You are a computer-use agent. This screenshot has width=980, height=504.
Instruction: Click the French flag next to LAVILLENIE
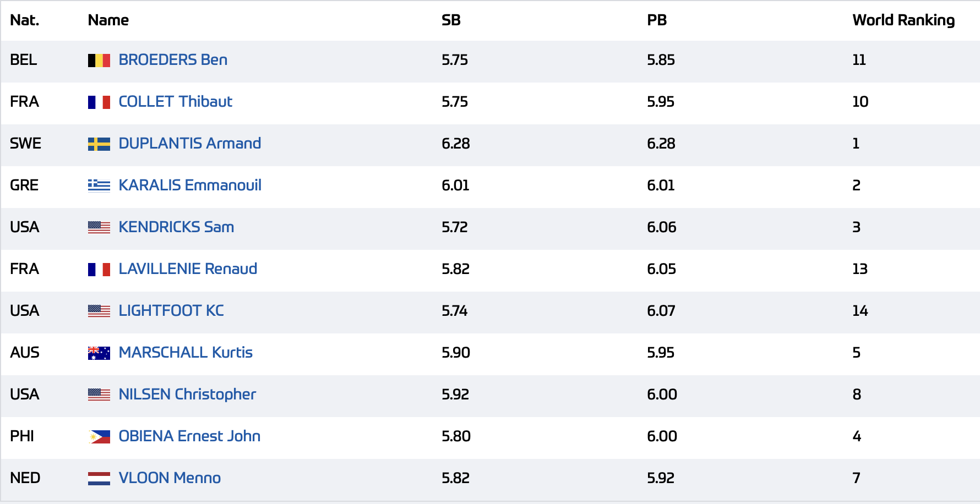tap(99, 270)
